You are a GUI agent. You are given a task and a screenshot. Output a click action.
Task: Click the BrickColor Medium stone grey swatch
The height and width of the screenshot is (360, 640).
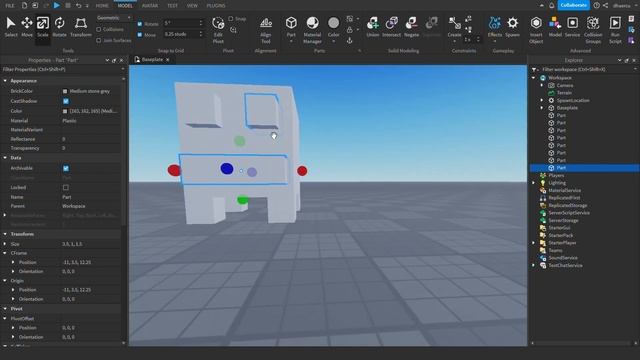point(65,91)
